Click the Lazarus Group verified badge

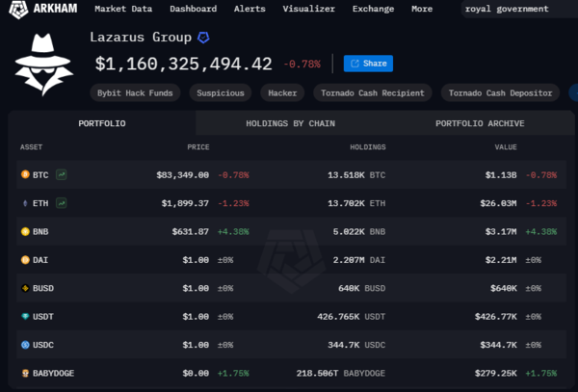pos(203,38)
